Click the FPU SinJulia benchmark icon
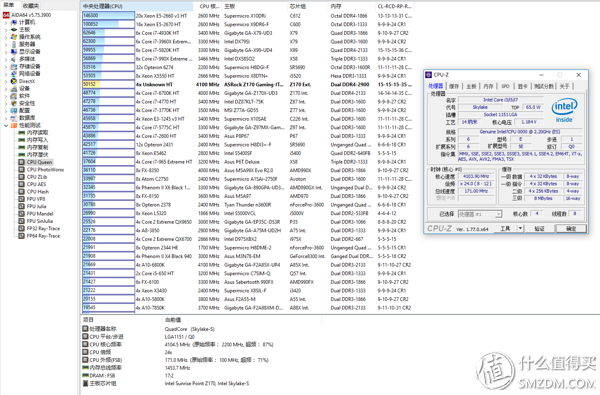Screen dimensions: 600x395 pos(22,221)
